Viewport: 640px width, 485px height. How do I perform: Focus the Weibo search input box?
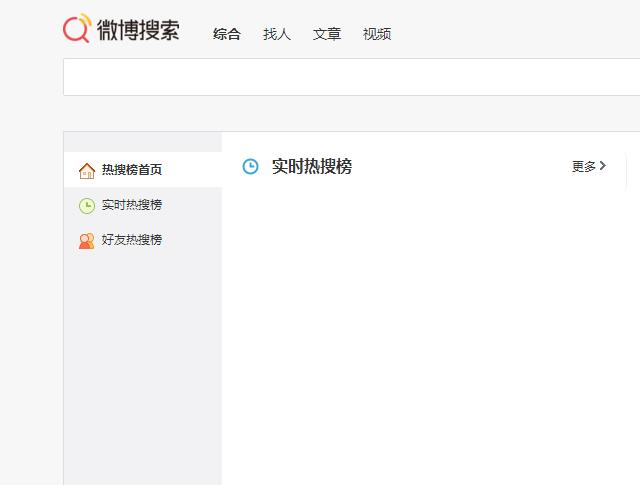pyautogui.click(x=350, y=77)
